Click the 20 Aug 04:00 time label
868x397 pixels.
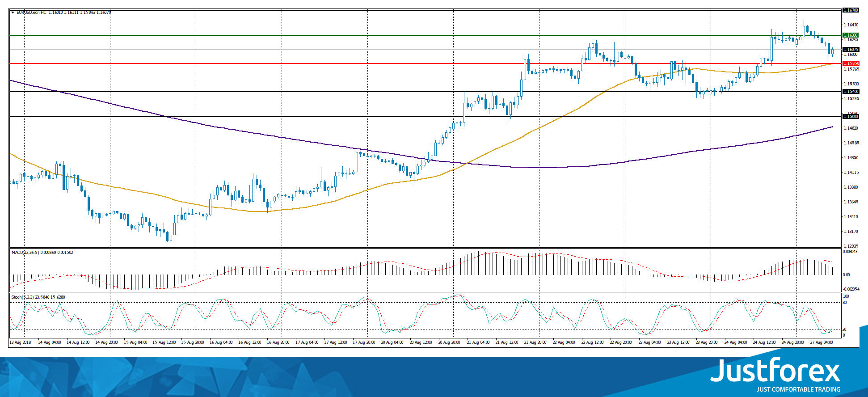tap(393, 342)
